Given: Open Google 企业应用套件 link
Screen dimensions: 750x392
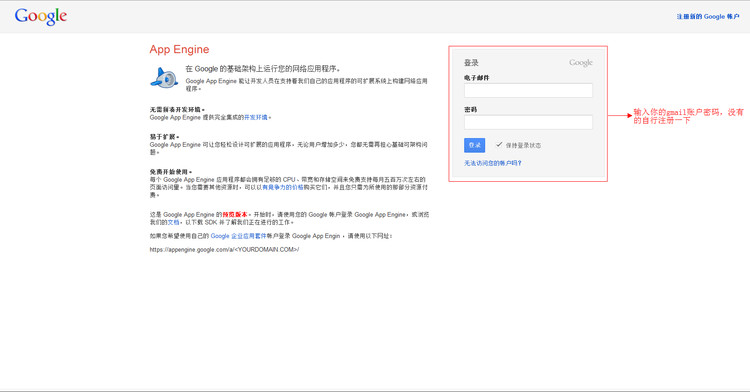Looking at the screenshot, I should [238, 236].
